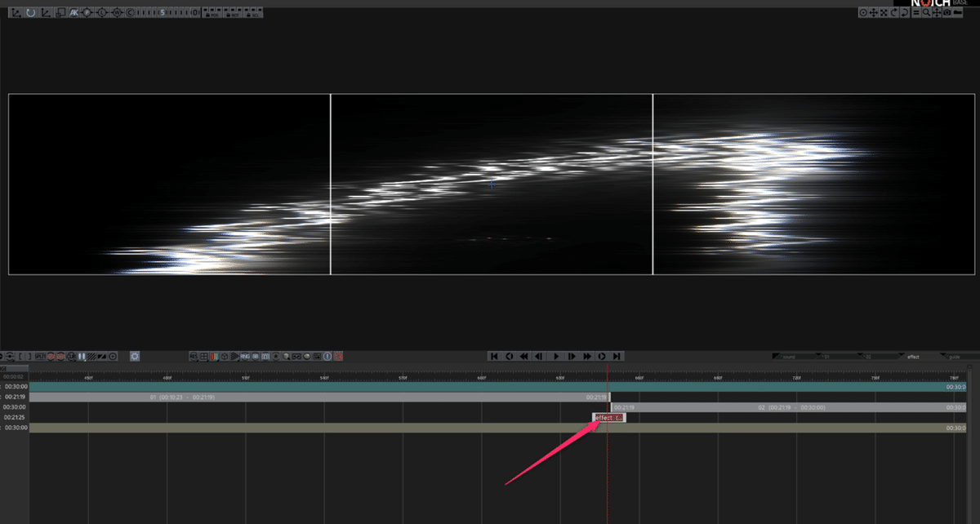Toggle the ROT lock option
This screenshot has width=980, height=524.
click(231, 12)
